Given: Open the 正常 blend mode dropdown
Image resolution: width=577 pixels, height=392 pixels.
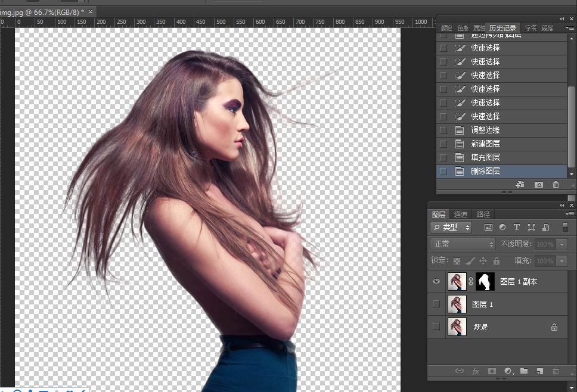Looking at the screenshot, I should (x=463, y=244).
